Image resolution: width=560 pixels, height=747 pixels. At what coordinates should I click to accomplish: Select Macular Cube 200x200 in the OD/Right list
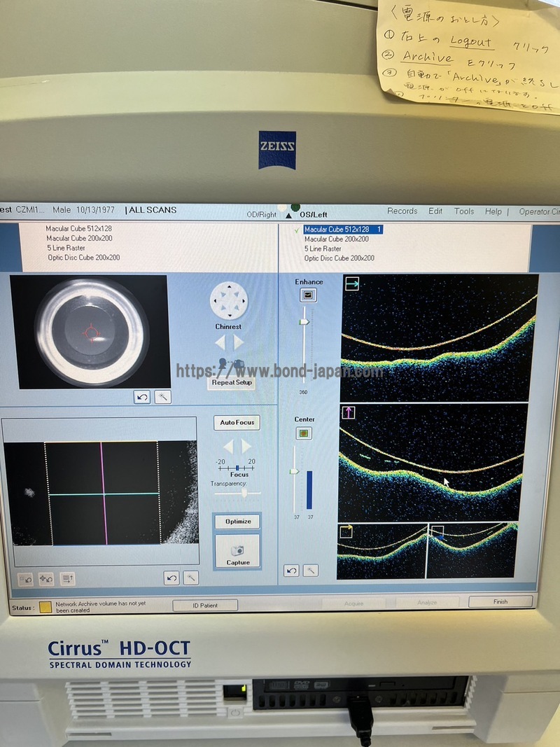pos(80,238)
